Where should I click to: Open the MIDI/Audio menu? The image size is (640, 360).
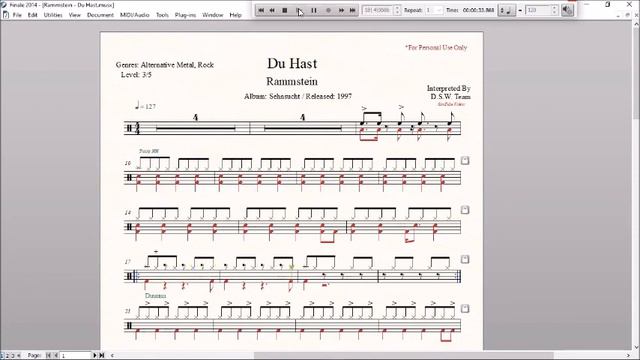click(135, 15)
